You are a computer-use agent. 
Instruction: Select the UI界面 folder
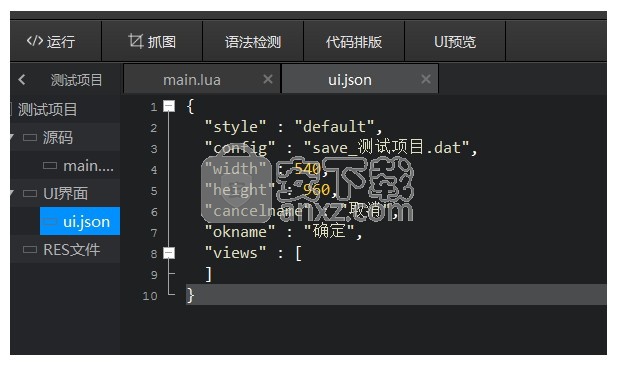click(x=65, y=193)
